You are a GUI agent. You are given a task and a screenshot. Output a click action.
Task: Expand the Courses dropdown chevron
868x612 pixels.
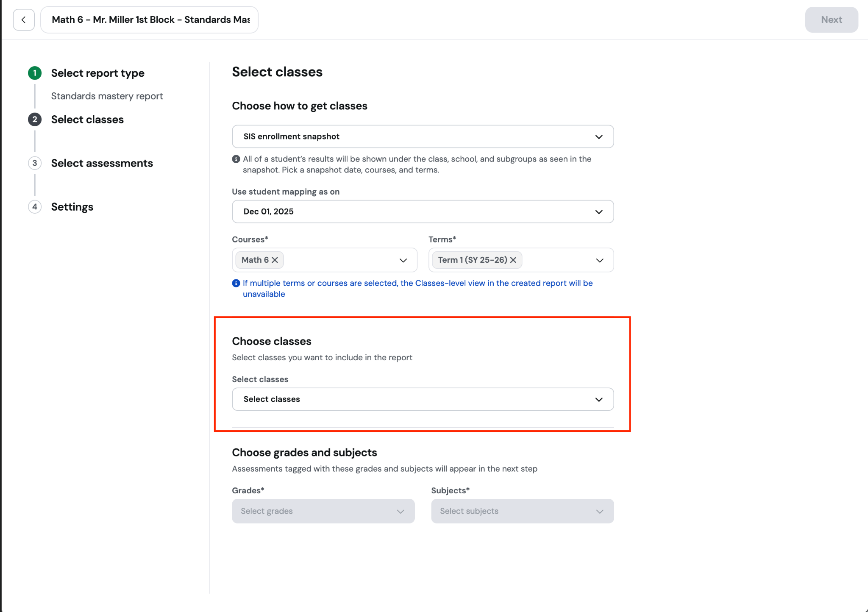click(403, 260)
